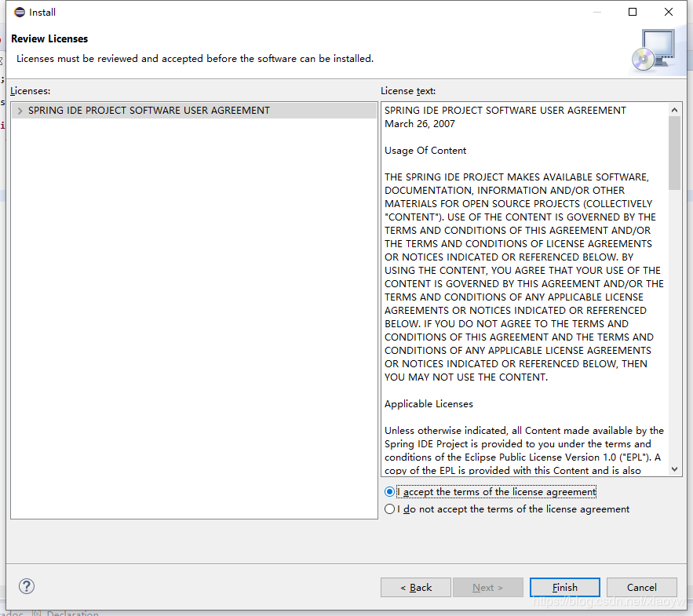Go back with the Back button
The height and width of the screenshot is (616, 693).
click(x=415, y=587)
